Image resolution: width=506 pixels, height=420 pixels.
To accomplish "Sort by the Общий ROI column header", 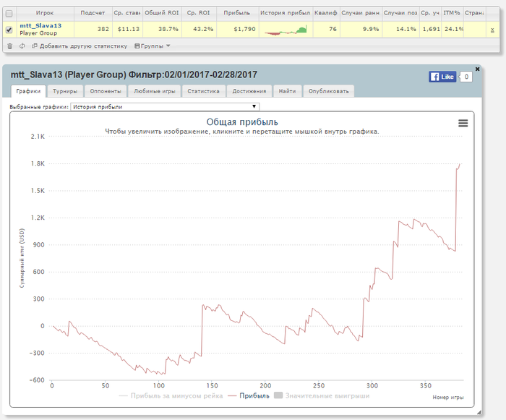I will (x=162, y=13).
